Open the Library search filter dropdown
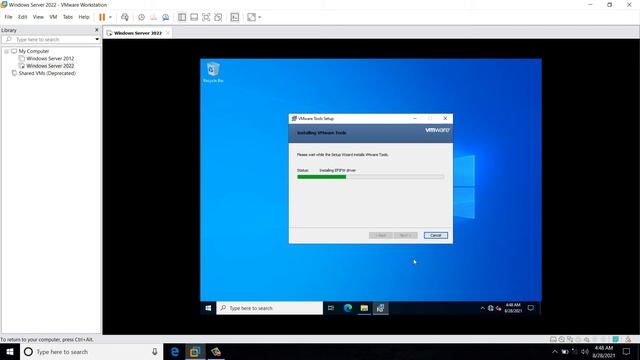Image resolution: width=640 pixels, height=360 pixels. [97, 40]
